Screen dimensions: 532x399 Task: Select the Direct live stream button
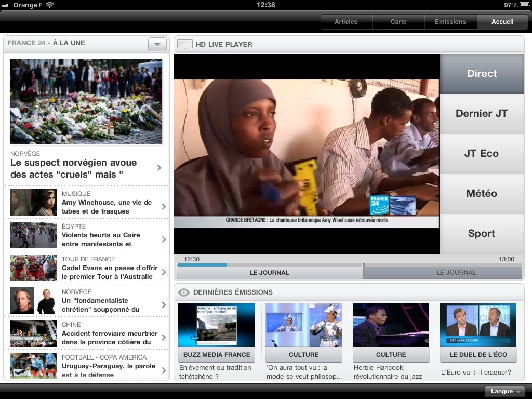point(482,74)
